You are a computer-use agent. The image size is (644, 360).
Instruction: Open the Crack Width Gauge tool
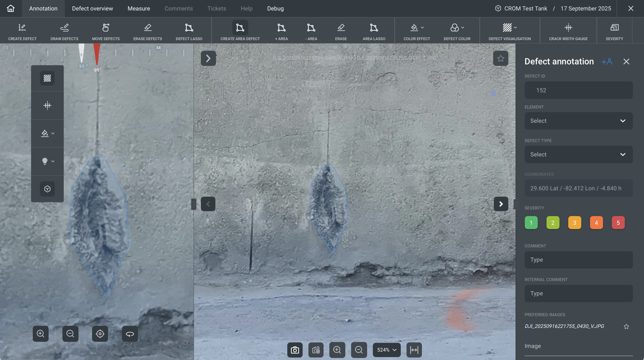(568, 31)
